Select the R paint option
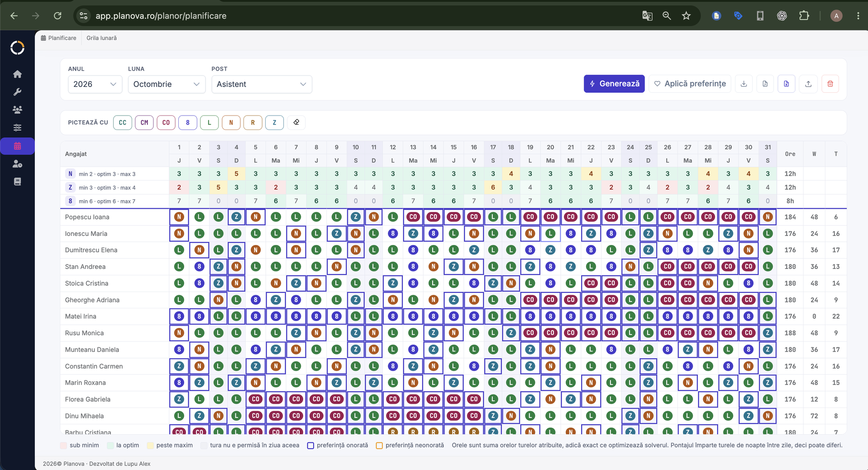 [x=253, y=122]
